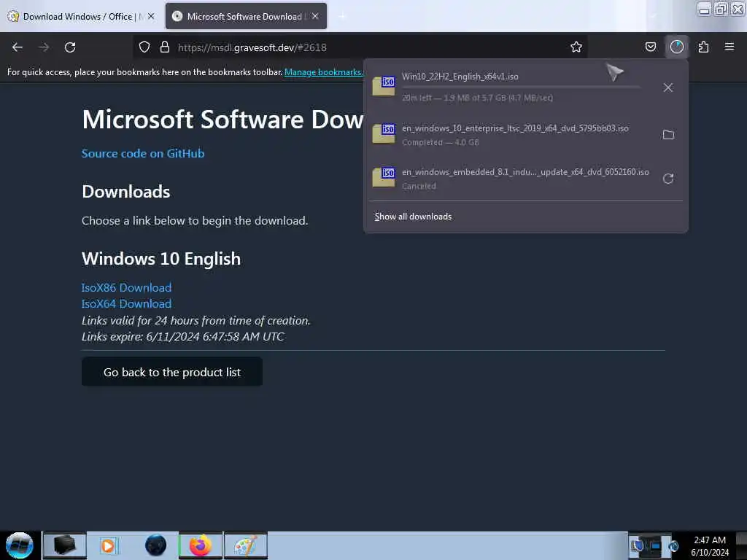
Task: Start the IsoX86 Download
Action: tap(126, 287)
